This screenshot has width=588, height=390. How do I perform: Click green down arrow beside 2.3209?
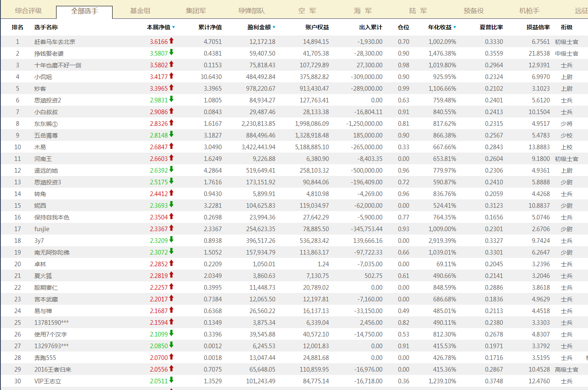coord(171,240)
